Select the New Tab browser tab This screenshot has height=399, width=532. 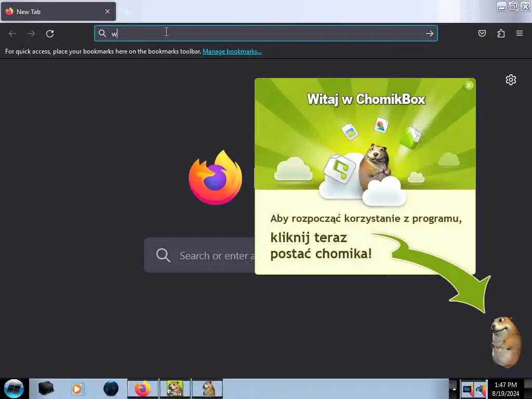[58, 11]
